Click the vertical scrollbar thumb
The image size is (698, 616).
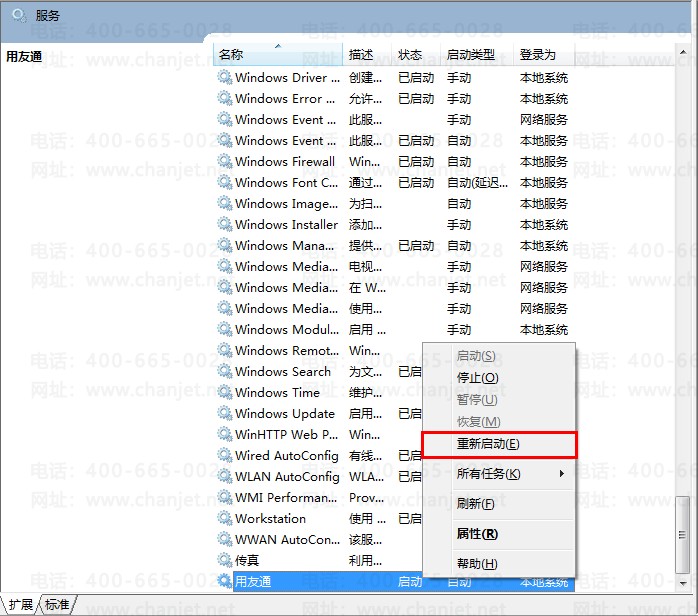pos(682,535)
